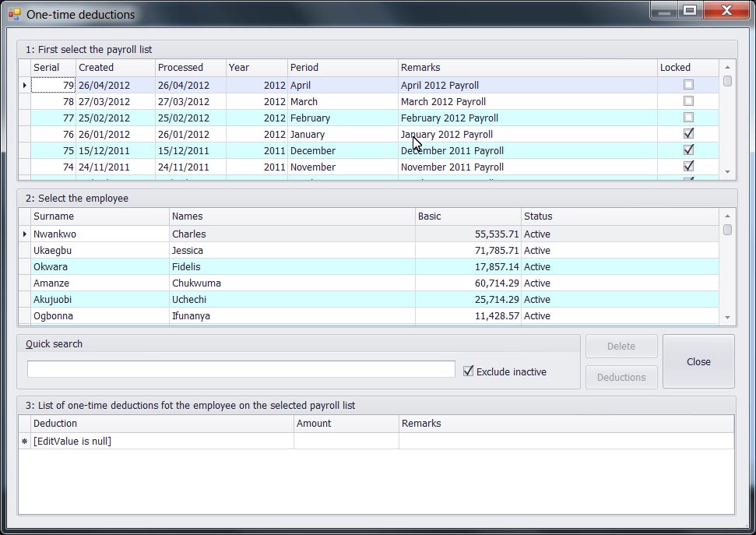Sort employees by Surname column header
This screenshot has width=756, height=535.
[99, 216]
